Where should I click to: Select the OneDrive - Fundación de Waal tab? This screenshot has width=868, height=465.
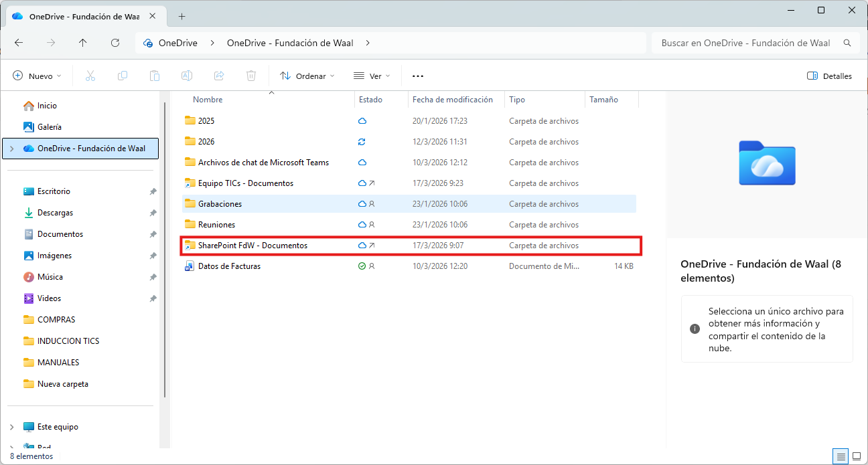coord(84,16)
